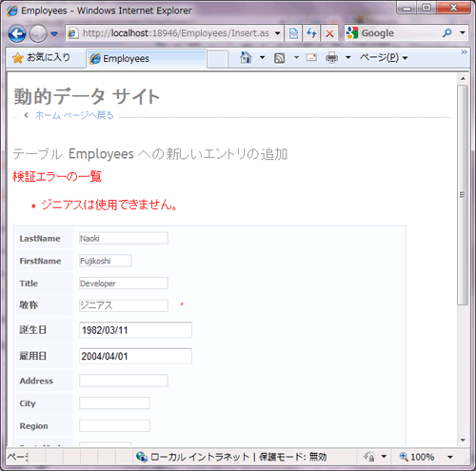This screenshot has height=471, width=476.
Task: Click the RSS feeds icon
Action: [279, 58]
